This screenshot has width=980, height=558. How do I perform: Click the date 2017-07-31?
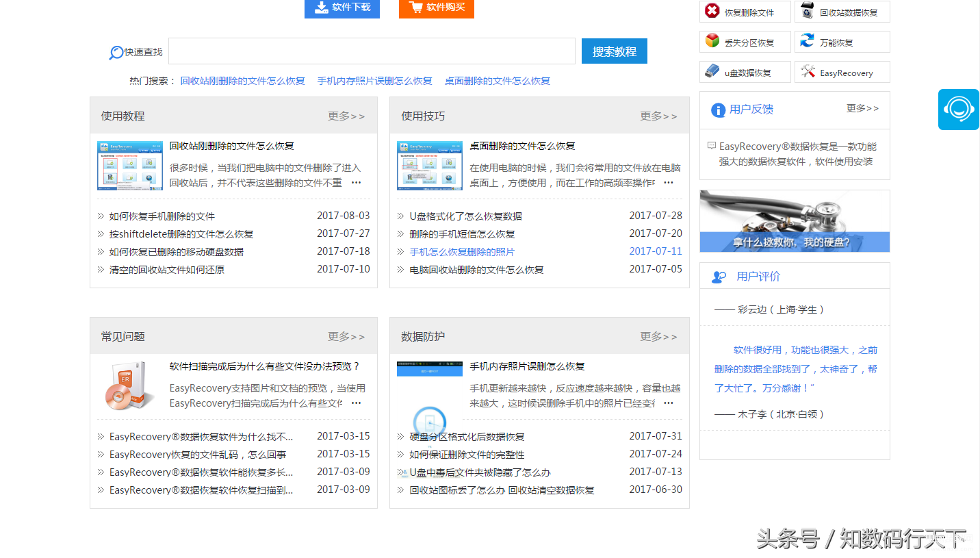pos(656,436)
